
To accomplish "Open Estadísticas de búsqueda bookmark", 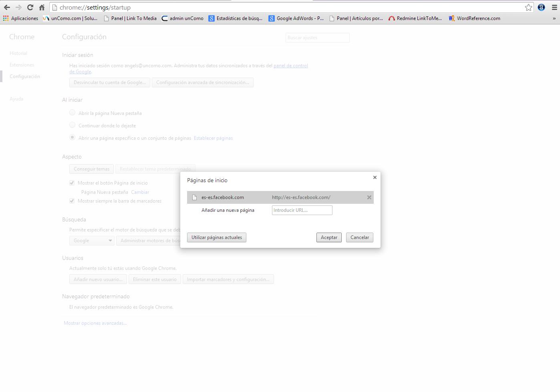I will pyautogui.click(x=236, y=18).
